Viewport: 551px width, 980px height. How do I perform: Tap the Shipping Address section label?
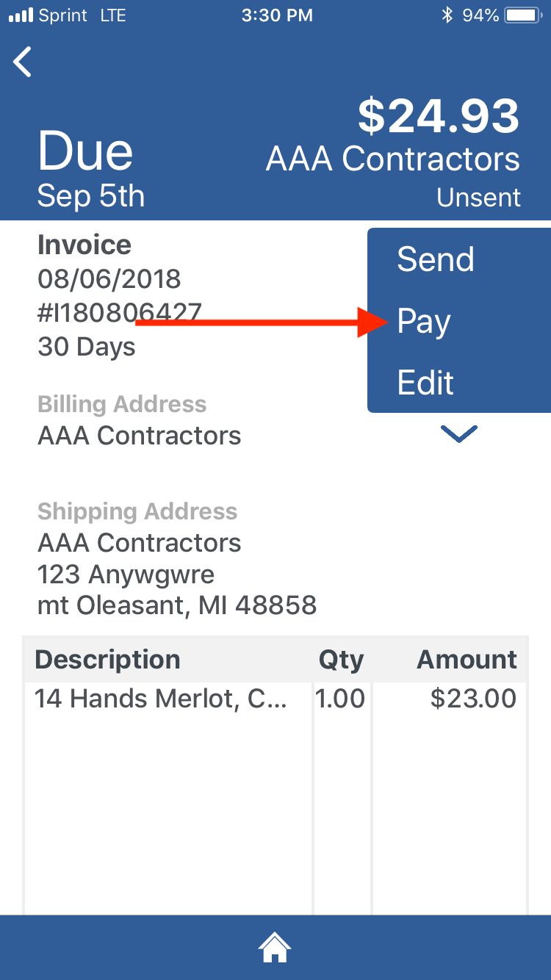tap(137, 511)
